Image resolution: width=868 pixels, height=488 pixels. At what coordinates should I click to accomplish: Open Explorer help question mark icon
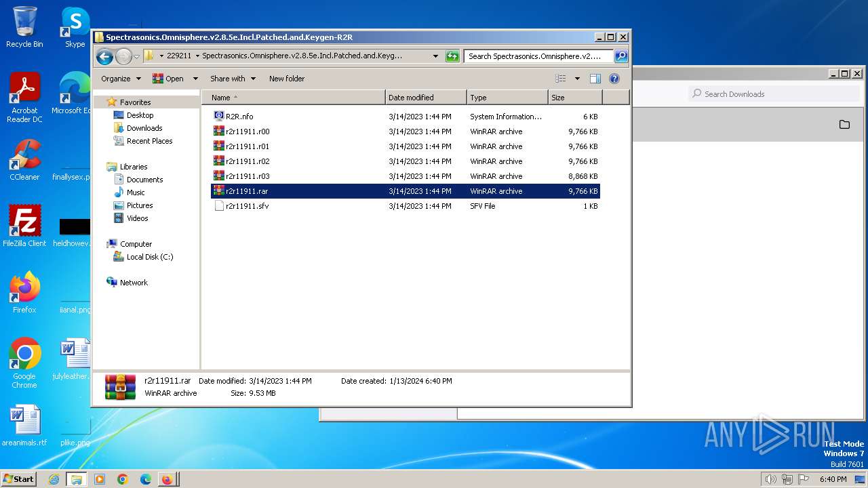click(x=614, y=79)
